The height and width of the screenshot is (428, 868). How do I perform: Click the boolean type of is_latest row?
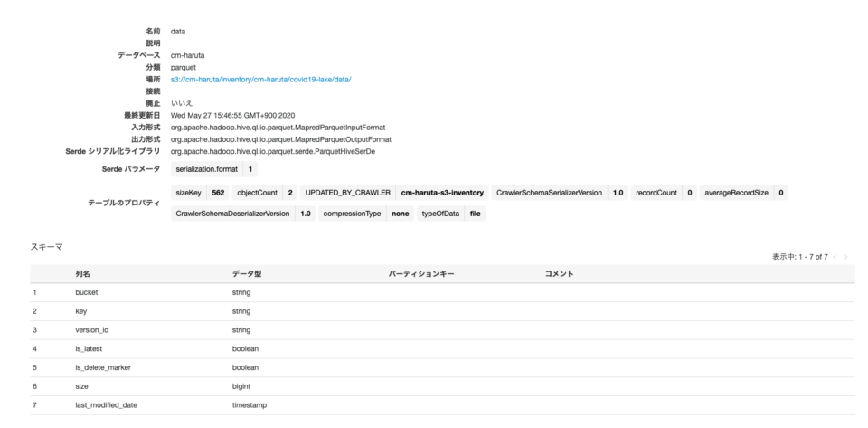pyautogui.click(x=245, y=348)
